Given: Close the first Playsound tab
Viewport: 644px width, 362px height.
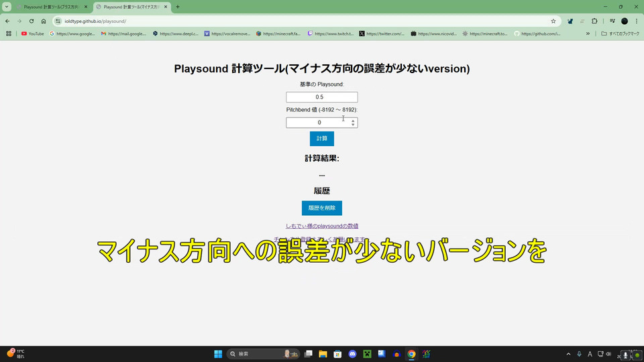Looking at the screenshot, I should point(86,7).
